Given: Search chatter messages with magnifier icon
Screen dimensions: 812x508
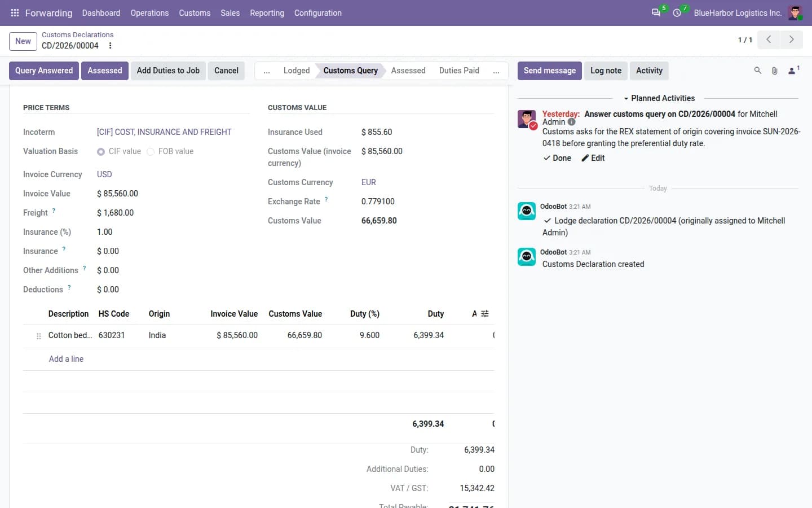Looking at the screenshot, I should tap(758, 71).
